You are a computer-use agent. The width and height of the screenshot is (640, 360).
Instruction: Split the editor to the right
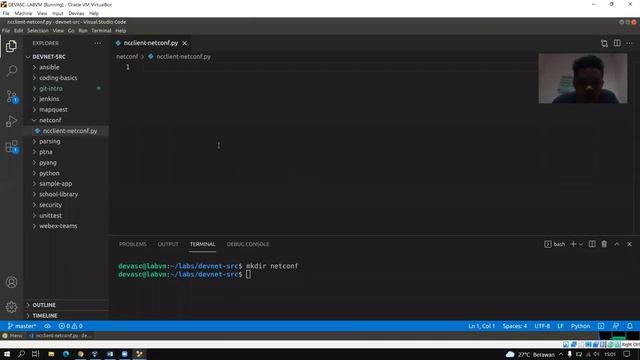pos(617,43)
